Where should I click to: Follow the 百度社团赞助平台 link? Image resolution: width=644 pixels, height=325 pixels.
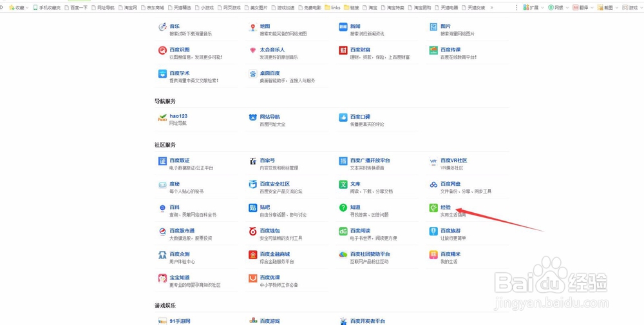[x=370, y=254]
